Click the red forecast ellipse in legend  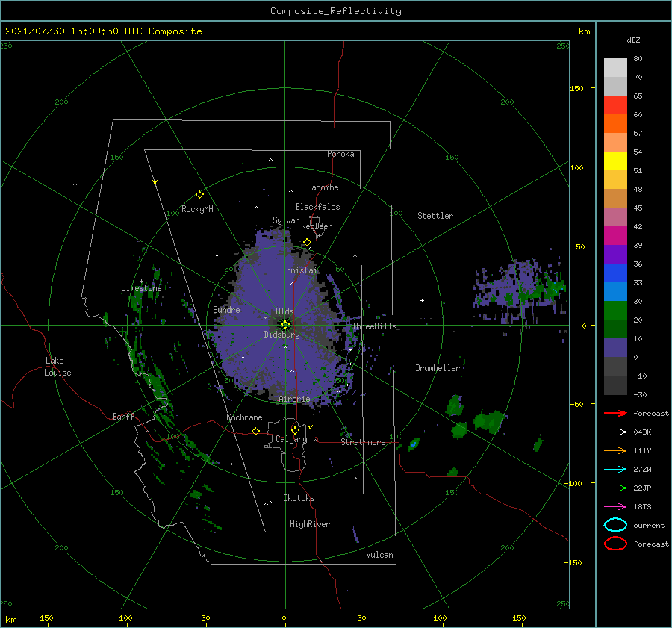tap(615, 544)
